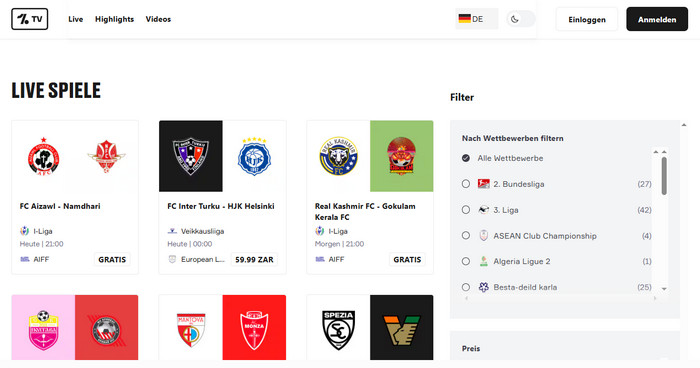This screenshot has height=368, width=700.
Task: Click the Einloggen button
Action: tap(587, 19)
